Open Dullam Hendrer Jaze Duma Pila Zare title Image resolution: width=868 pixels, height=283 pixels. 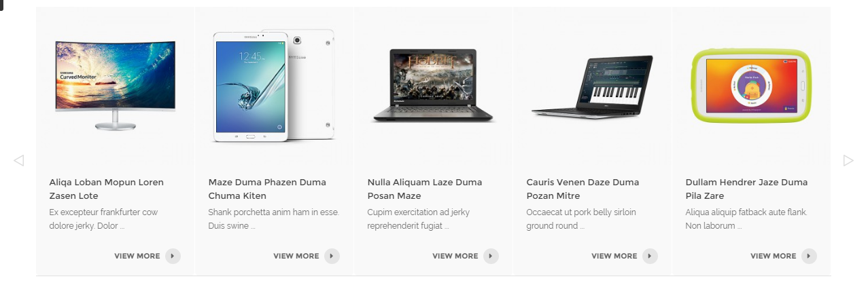click(x=747, y=189)
